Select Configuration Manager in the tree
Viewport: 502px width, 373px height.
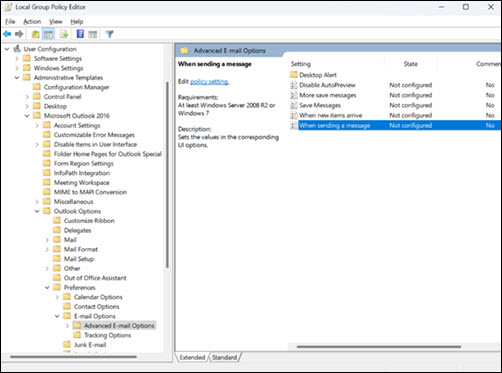[76, 87]
